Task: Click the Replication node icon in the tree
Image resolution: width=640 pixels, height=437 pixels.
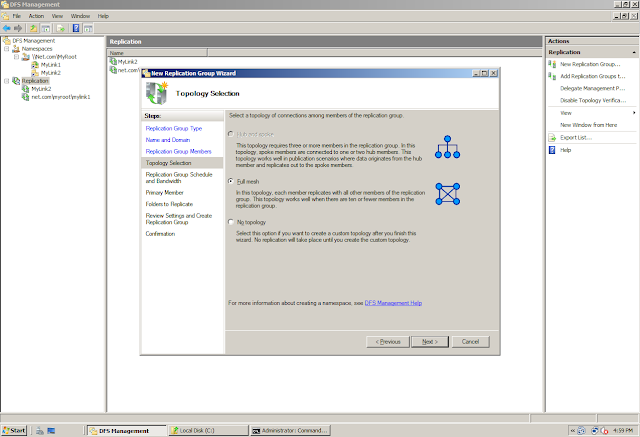Action: point(16,81)
